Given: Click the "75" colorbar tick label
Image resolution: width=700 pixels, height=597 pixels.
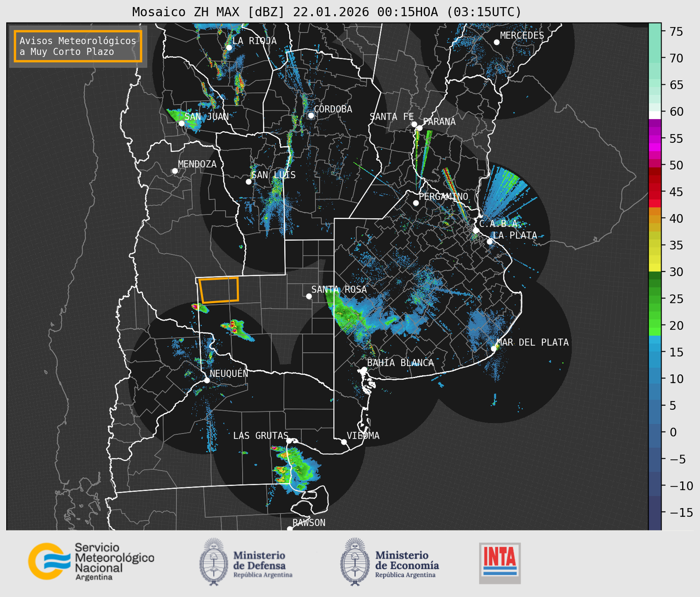Looking at the screenshot, I should pyautogui.click(x=676, y=32).
